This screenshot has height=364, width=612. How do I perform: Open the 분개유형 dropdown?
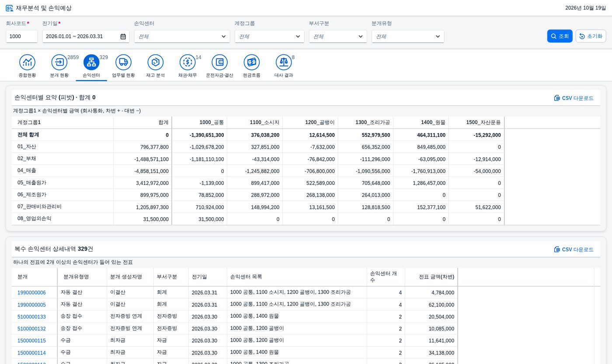click(x=408, y=36)
